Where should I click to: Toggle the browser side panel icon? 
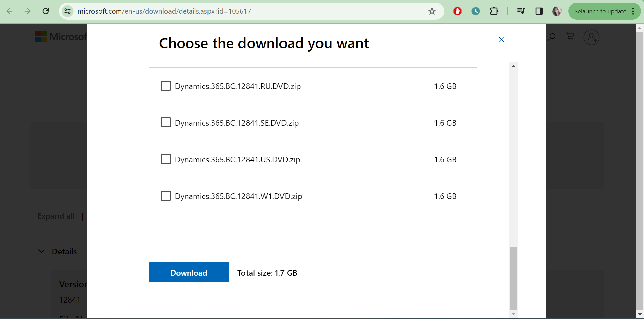539,11
